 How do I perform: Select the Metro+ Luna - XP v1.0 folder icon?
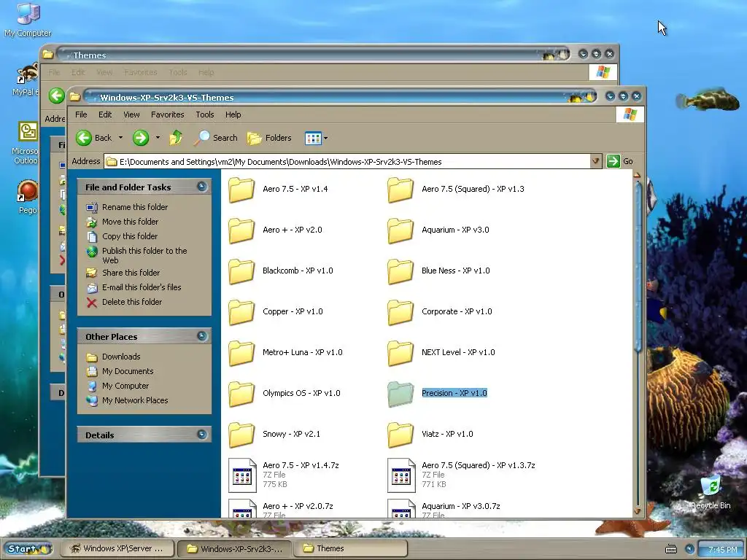tap(241, 354)
